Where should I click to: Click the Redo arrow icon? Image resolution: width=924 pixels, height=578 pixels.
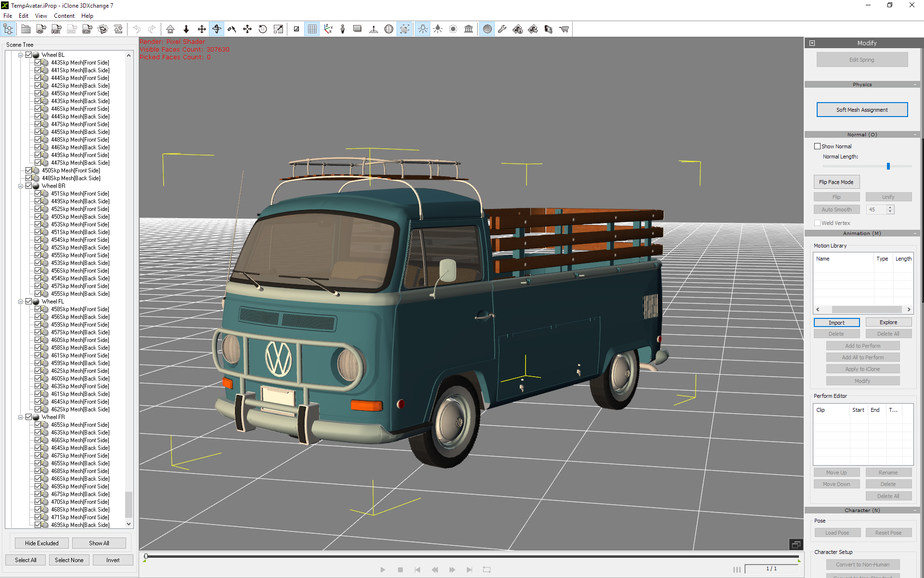[152, 29]
